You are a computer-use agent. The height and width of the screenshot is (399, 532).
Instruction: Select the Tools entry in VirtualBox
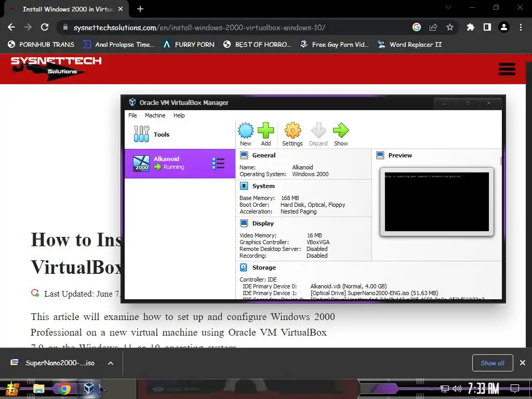(180, 135)
